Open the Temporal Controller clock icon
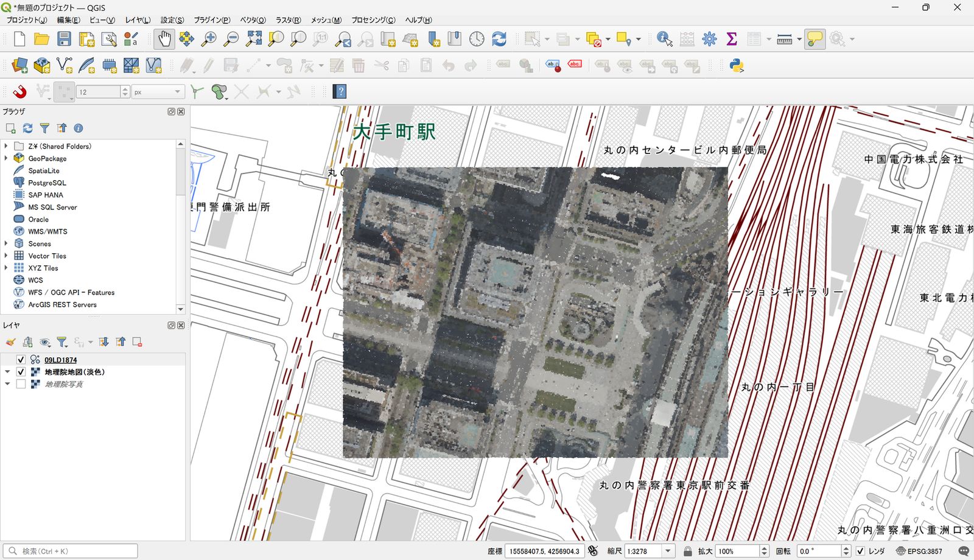The width and height of the screenshot is (974, 560). [x=477, y=39]
